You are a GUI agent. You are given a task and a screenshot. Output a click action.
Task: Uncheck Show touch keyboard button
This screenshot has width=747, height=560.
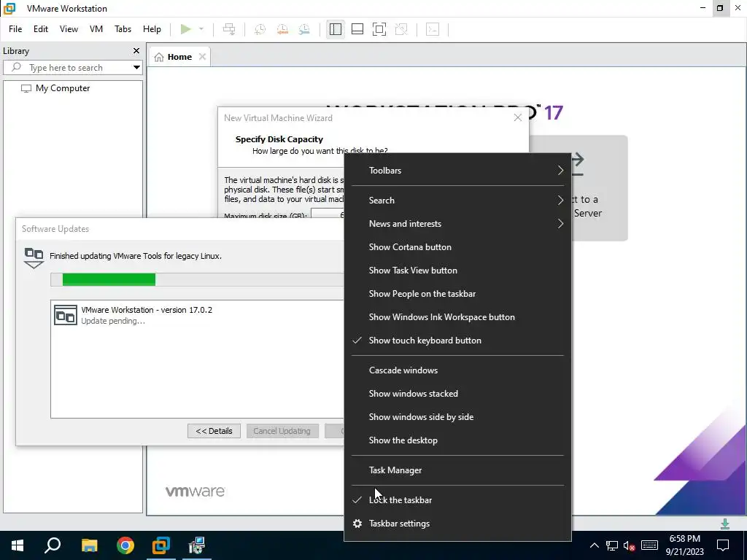point(457,341)
